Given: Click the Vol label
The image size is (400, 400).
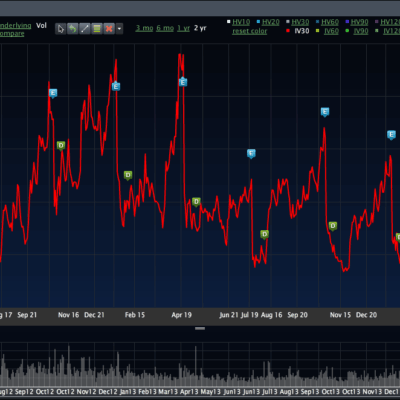Looking at the screenshot, I should coord(41,26).
